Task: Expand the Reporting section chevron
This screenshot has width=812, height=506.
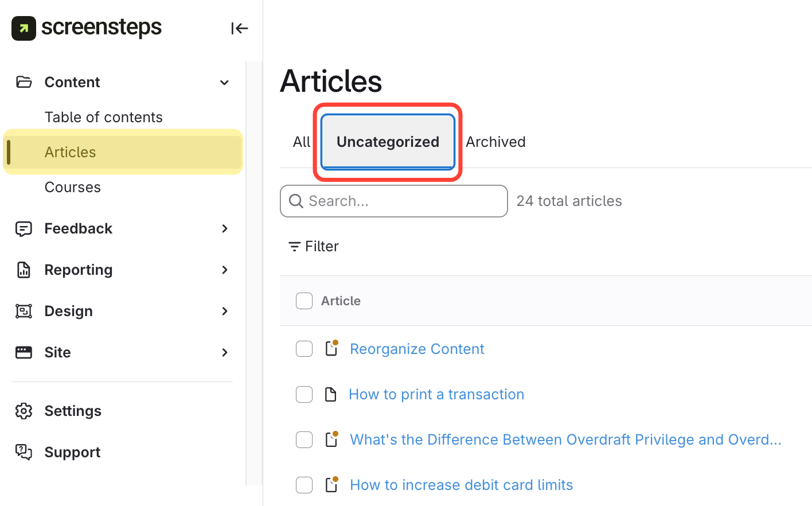Action: [224, 270]
